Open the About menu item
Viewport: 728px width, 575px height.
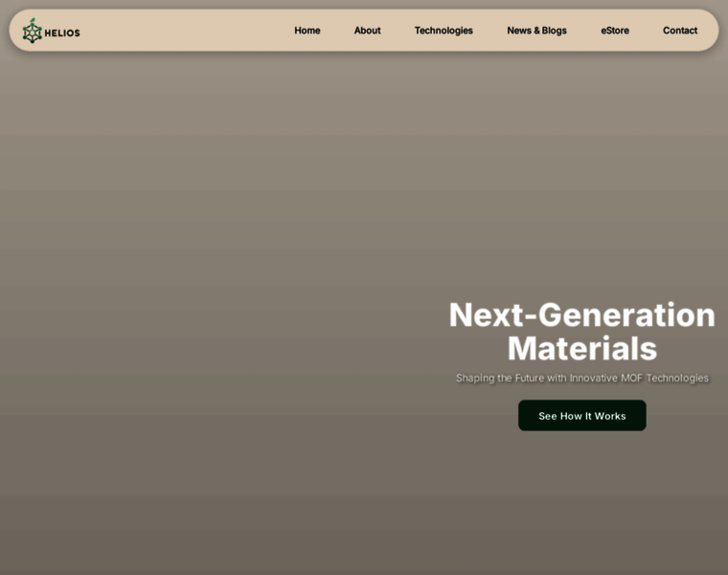(367, 31)
